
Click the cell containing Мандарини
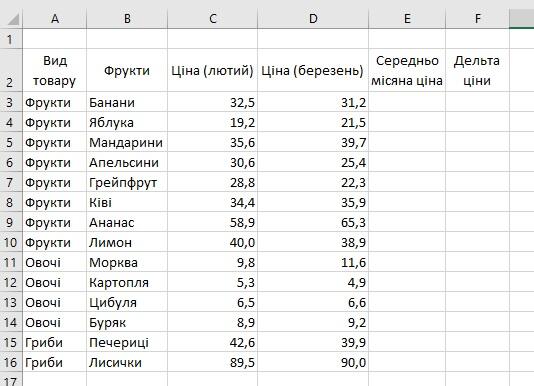click(127, 142)
